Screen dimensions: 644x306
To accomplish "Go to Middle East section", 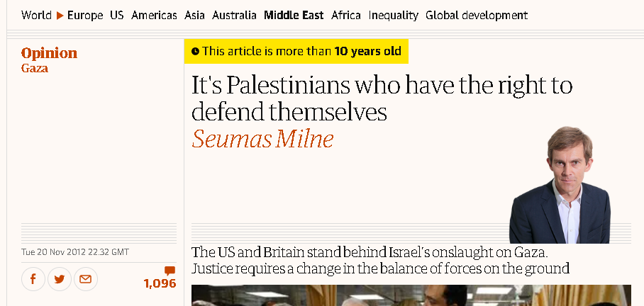I will [294, 15].
